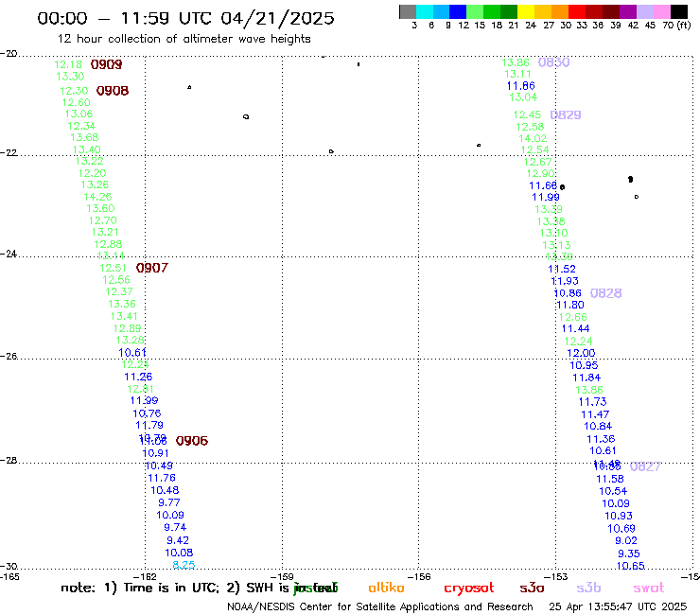Click the time marker 0827
The image size is (700, 615).
[645, 466]
